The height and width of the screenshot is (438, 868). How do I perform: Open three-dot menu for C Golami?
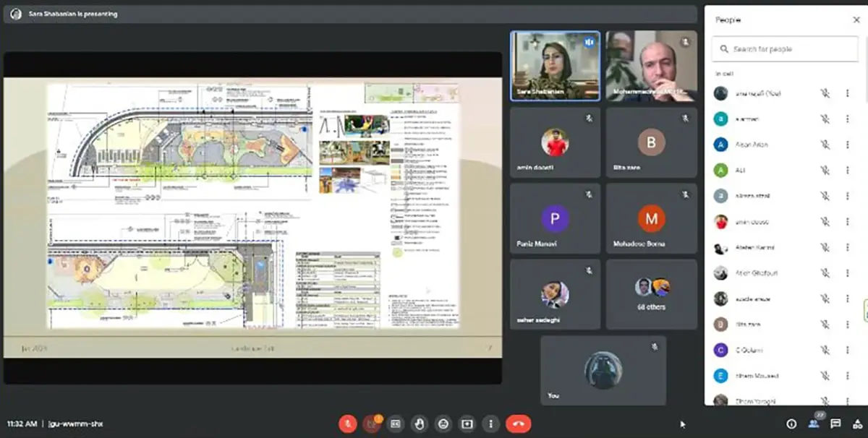[x=847, y=350]
